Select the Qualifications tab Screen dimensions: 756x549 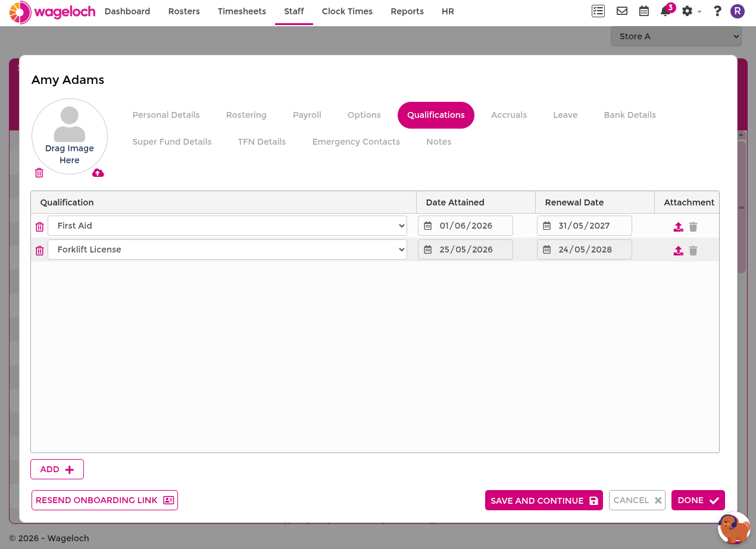coord(436,115)
